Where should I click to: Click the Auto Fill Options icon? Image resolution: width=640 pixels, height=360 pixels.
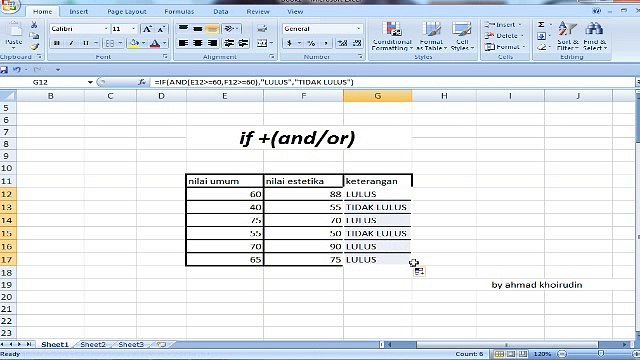[419, 271]
